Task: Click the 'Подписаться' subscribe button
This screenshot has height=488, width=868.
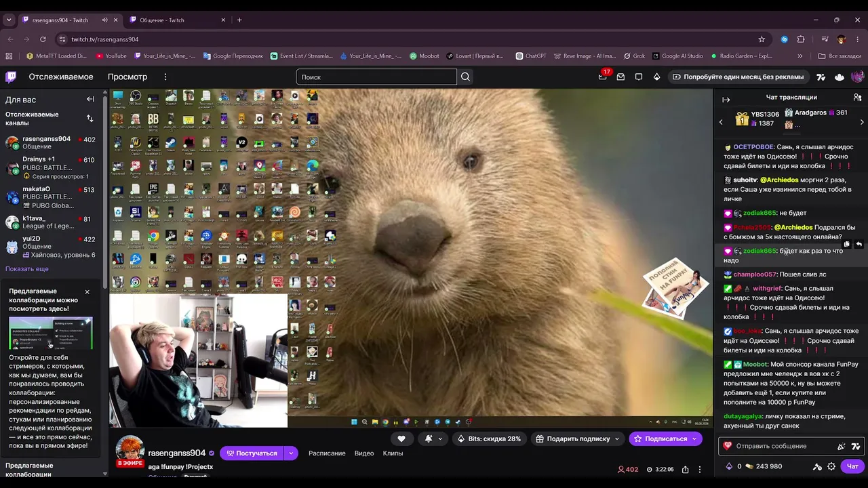Action: coord(660,439)
